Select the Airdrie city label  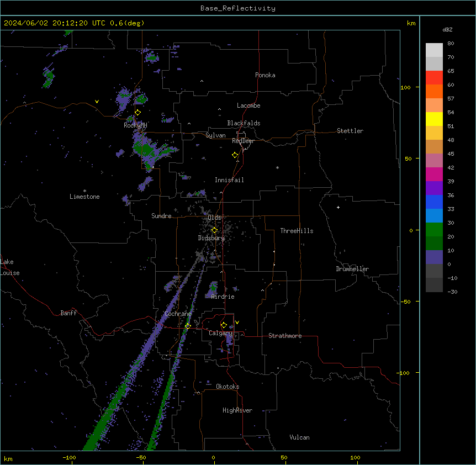223,297
